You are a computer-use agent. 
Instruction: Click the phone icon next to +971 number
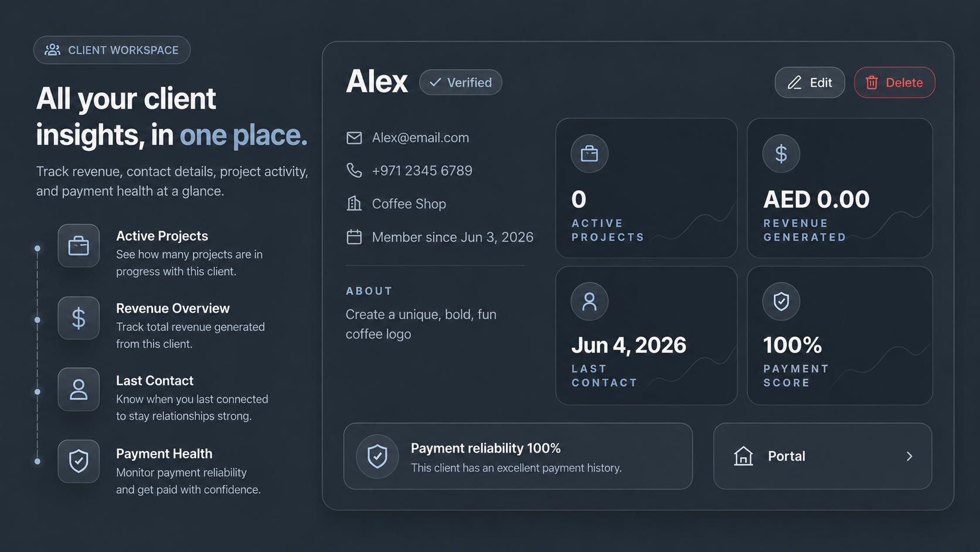coord(354,171)
